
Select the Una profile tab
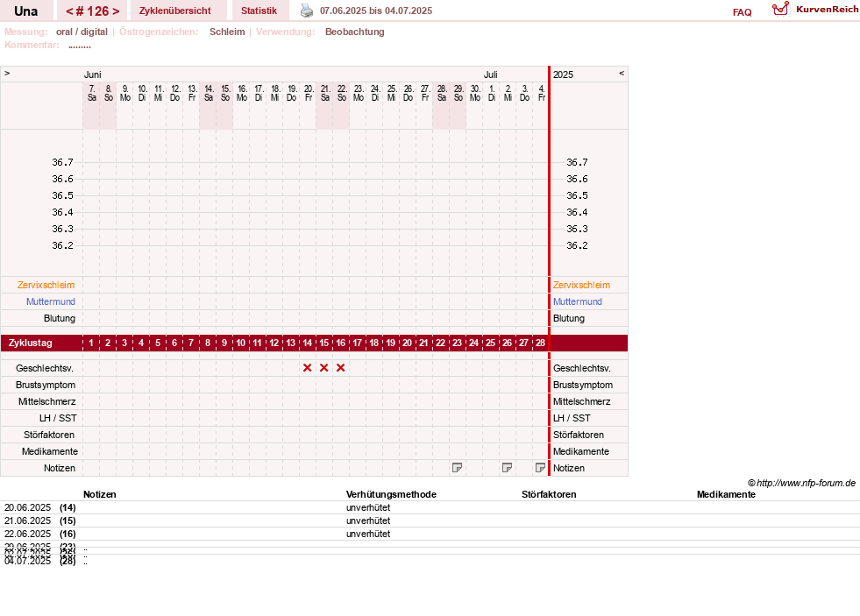point(25,11)
